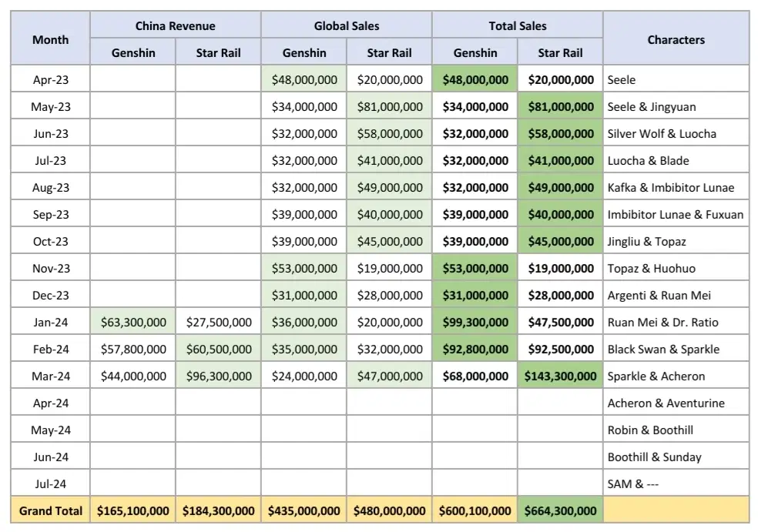Select the $96,300,000 Star Rail China Revenue cell

tap(217, 376)
